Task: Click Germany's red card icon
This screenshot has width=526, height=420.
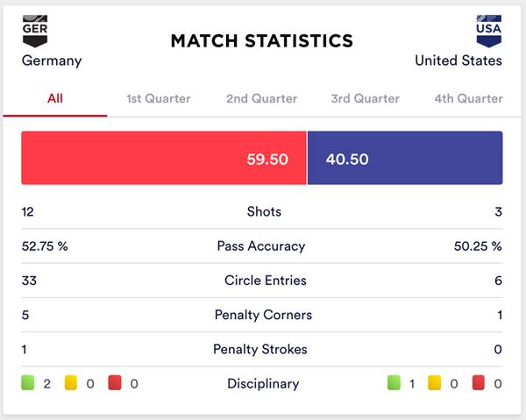Action: [114, 383]
